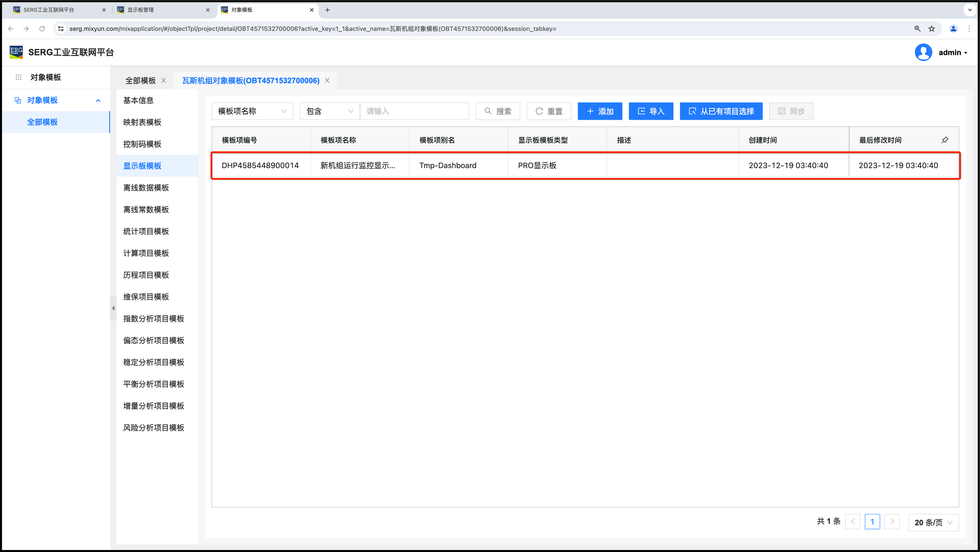Screen dimensions: 980x552
Task: Click the 从已有项目选择 button
Action: pyautogui.click(x=721, y=111)
